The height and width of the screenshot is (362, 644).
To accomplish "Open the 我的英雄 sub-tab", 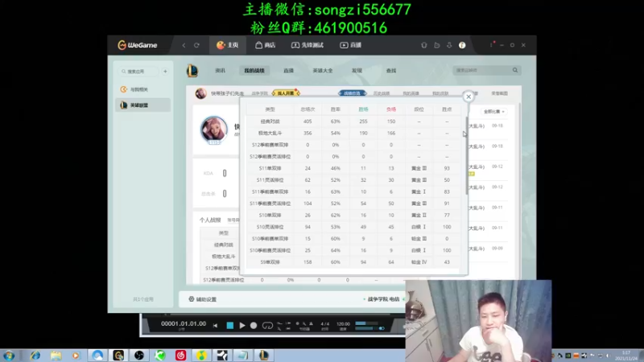I will pyautogui.click(x=411, y=93).
